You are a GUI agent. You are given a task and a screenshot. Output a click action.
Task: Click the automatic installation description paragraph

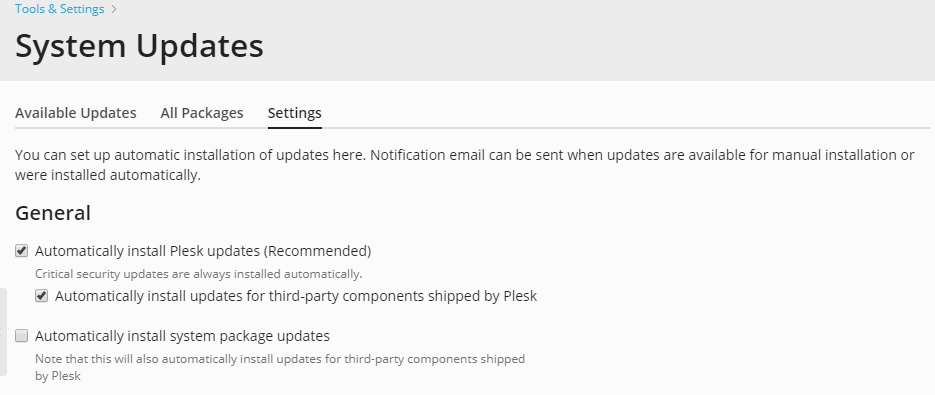point(465,165)
